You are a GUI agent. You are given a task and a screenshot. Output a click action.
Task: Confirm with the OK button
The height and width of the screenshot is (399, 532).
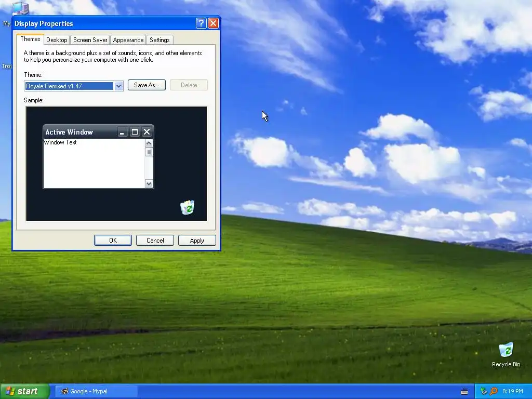[113, 240]
